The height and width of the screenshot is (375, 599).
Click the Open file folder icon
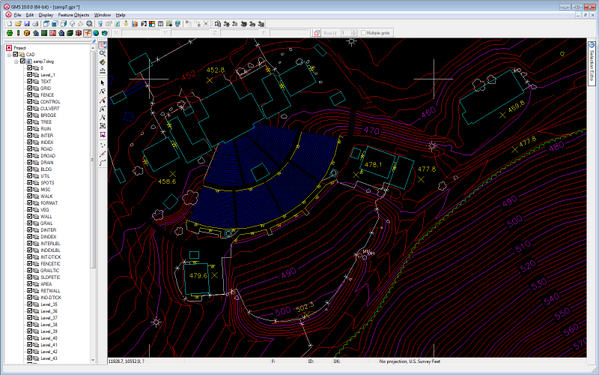click(18, 24)
